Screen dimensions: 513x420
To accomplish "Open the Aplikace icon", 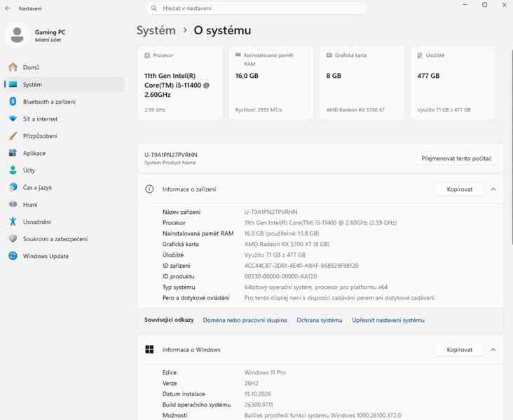I will pyautogui.click(x=13, y=153).
